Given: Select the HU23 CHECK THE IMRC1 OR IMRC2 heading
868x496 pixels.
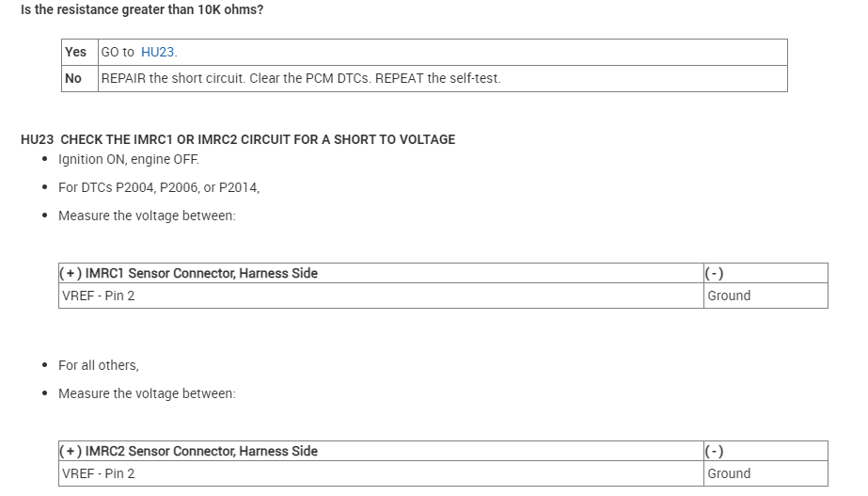Looking at the screenshot, I should (x=238, y=139).
